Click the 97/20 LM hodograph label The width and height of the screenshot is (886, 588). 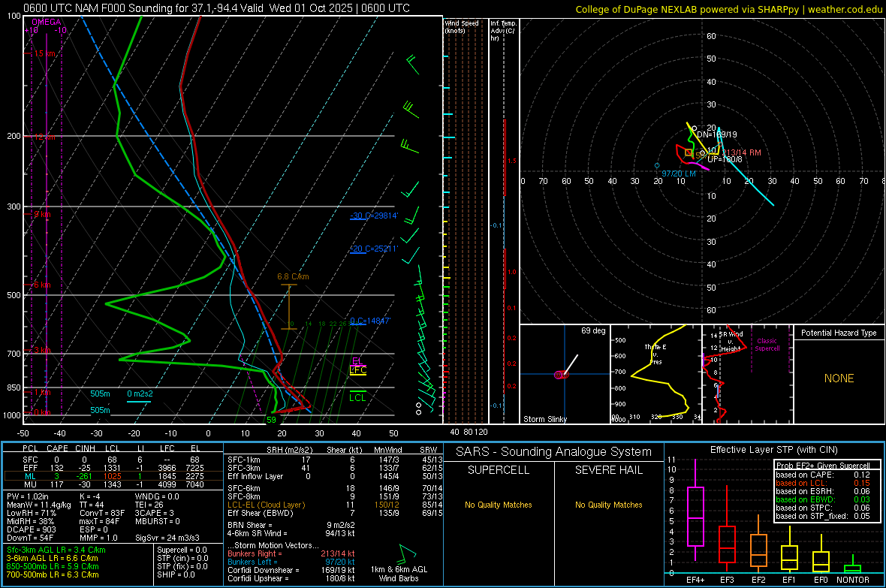click(x=679, y=173)
